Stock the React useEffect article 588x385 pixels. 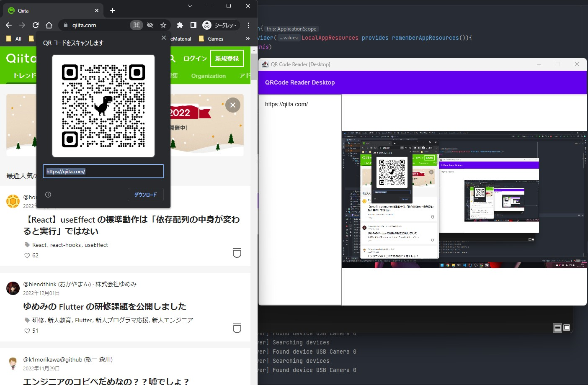click(x=237, y=253)
